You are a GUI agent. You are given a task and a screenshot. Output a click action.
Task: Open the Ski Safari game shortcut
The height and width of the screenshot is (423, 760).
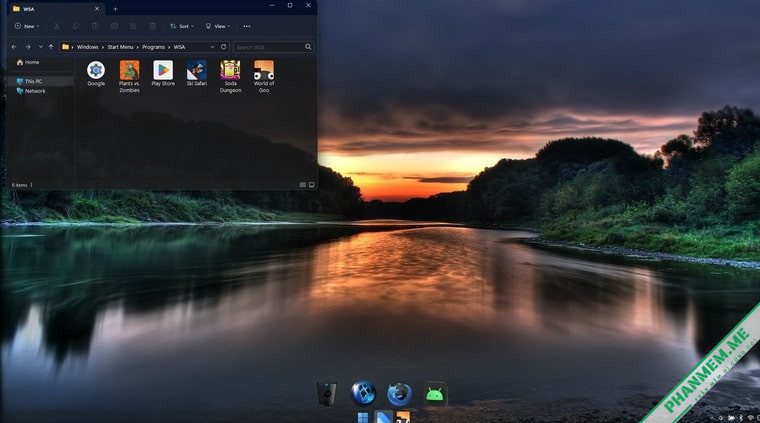(x=197, y=74)
